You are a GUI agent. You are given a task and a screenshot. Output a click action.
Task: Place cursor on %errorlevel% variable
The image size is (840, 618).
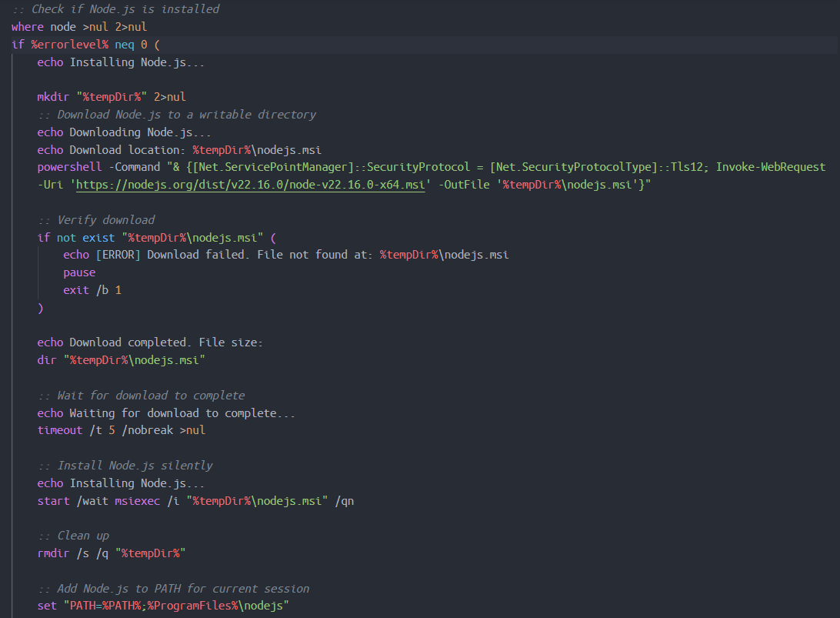click(70, 45)
